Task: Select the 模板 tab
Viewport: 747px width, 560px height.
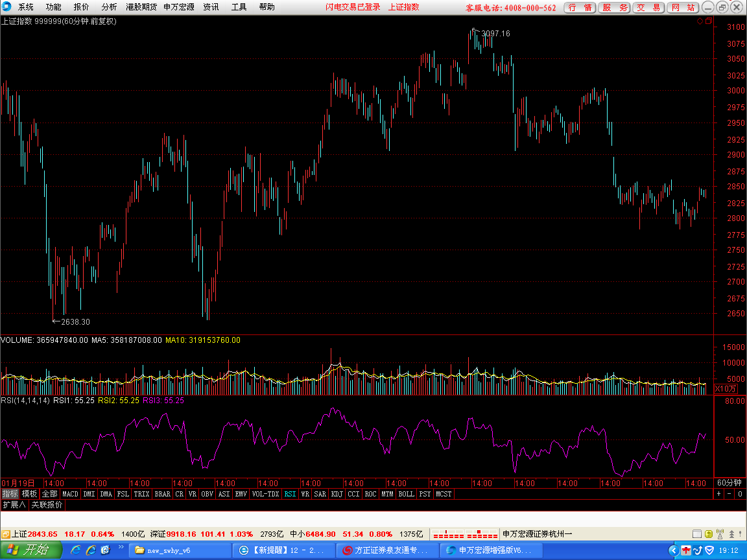Action: tap(29, 494)
